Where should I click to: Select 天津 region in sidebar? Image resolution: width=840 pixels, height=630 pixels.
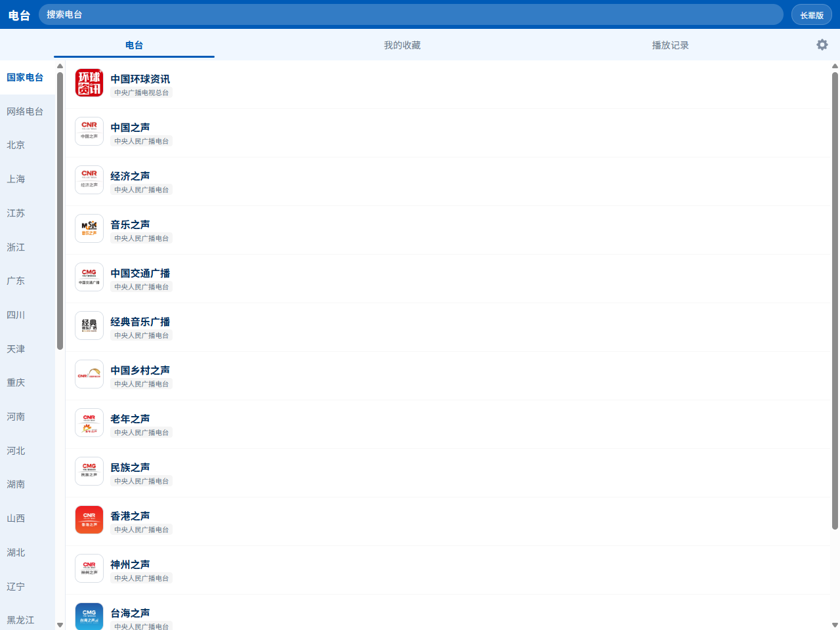coord(28,349)
